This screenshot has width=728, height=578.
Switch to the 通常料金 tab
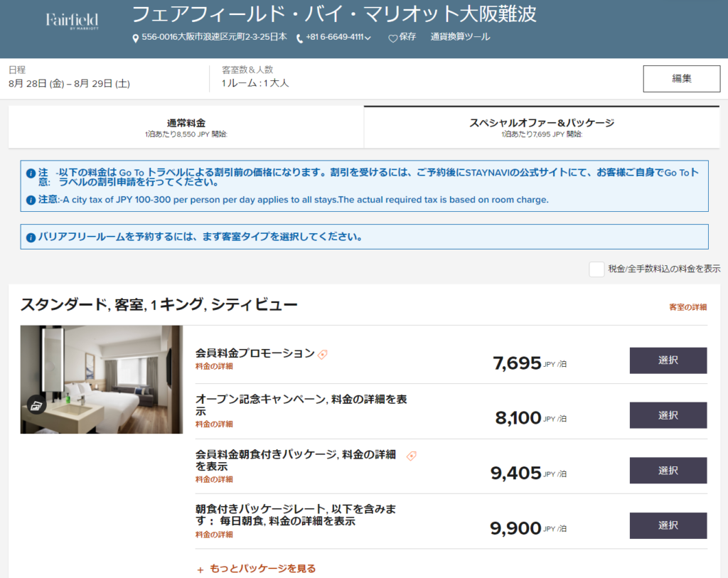186,127
